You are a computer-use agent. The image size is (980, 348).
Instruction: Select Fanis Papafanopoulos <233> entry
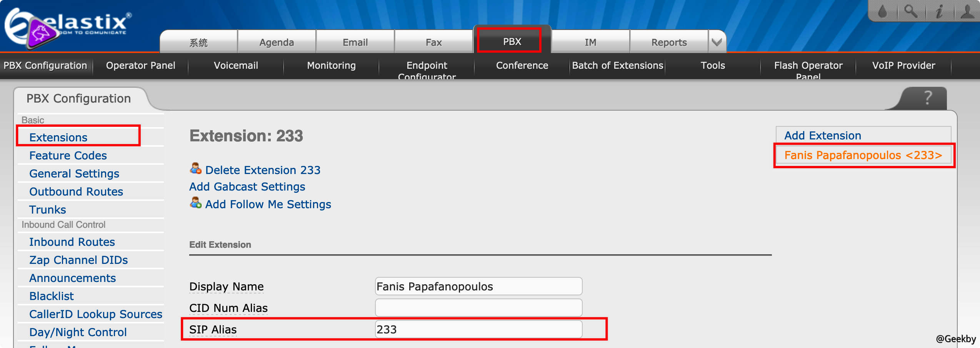[863, 155]
